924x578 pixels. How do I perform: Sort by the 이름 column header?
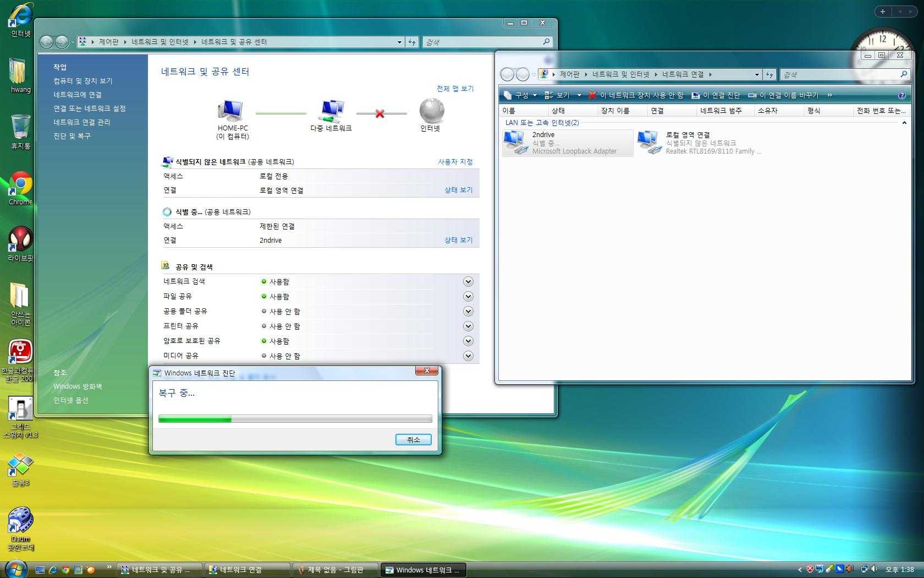(x=525, y=111)
